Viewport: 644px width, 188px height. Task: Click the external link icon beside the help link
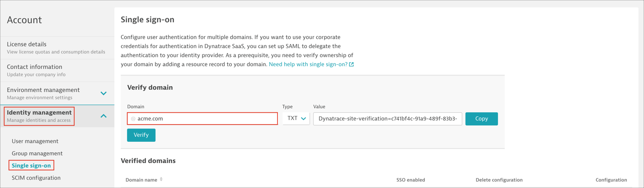click(x=352, y=64)
